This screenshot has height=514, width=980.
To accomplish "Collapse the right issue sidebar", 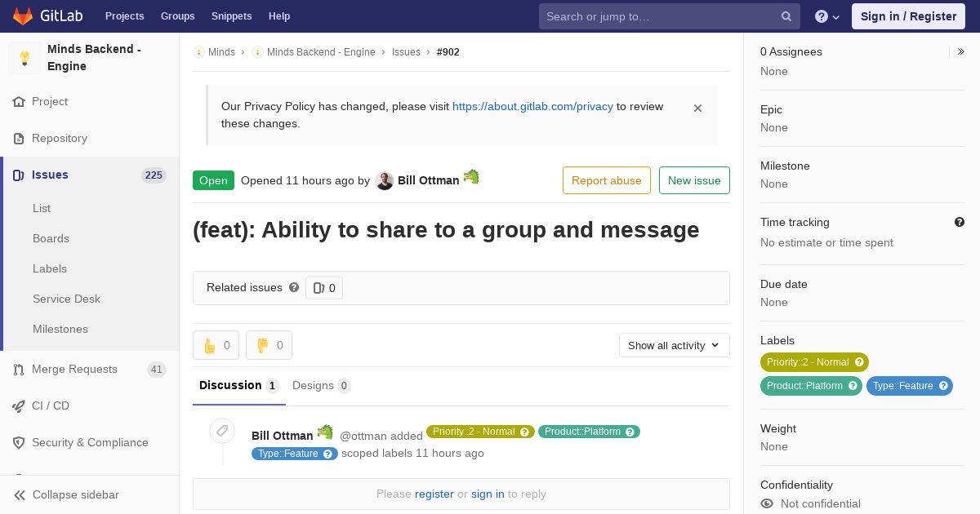I will (961, 51).
